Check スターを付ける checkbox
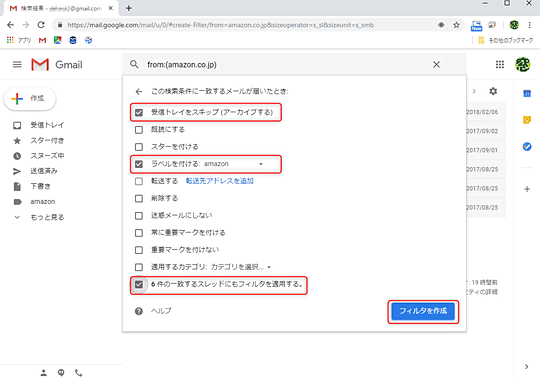This screenshot has width=540, height=380. point(139,147)
